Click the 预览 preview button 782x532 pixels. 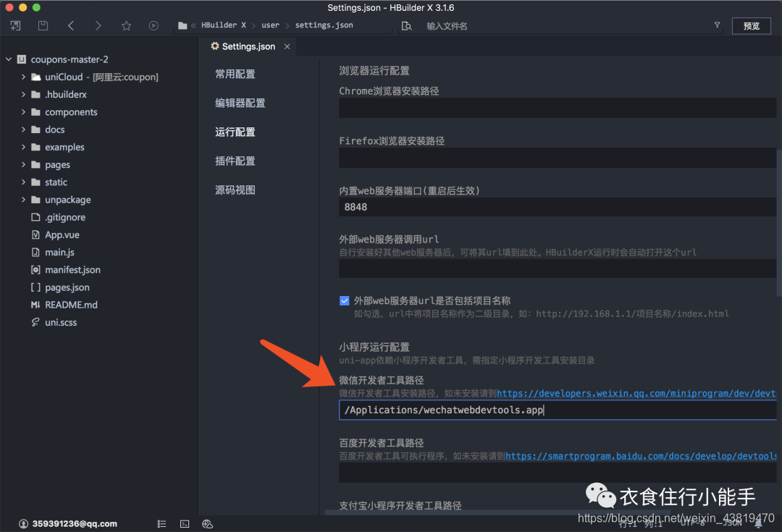click(x=751, y=26)
